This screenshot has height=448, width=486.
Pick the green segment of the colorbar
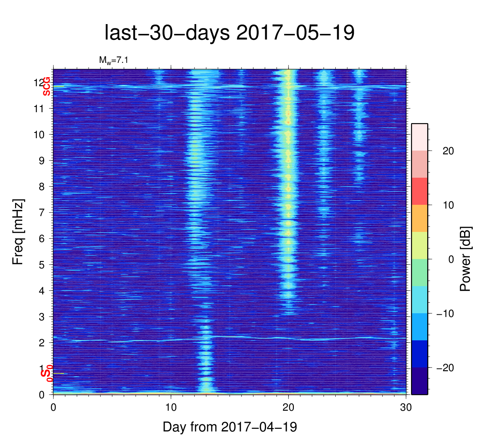(419, 273)
